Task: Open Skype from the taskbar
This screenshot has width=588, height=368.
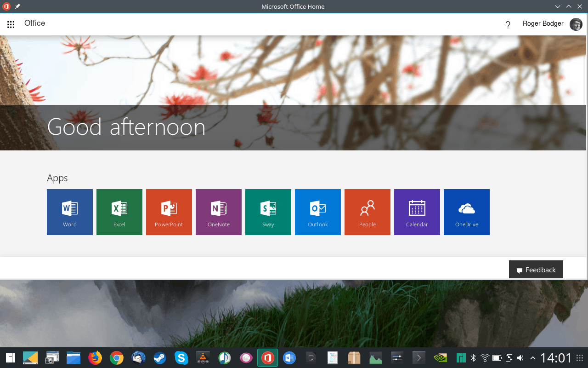Action: [x=181, y=358]
